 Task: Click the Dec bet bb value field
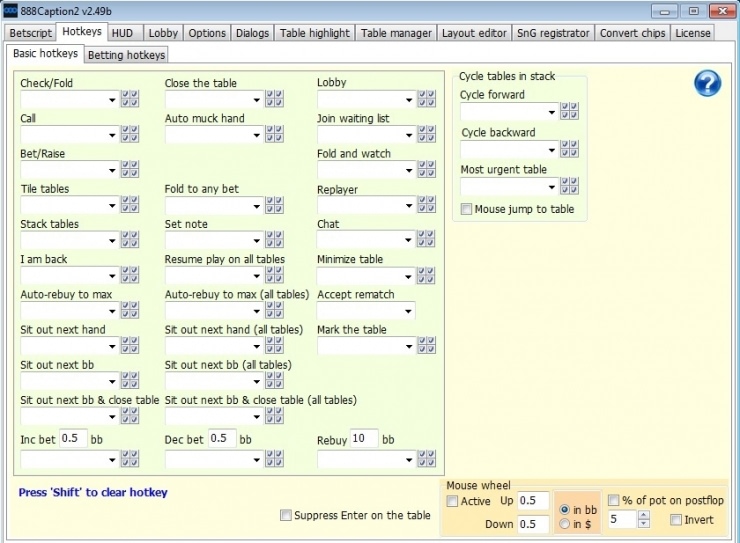[x=222, y=438]
